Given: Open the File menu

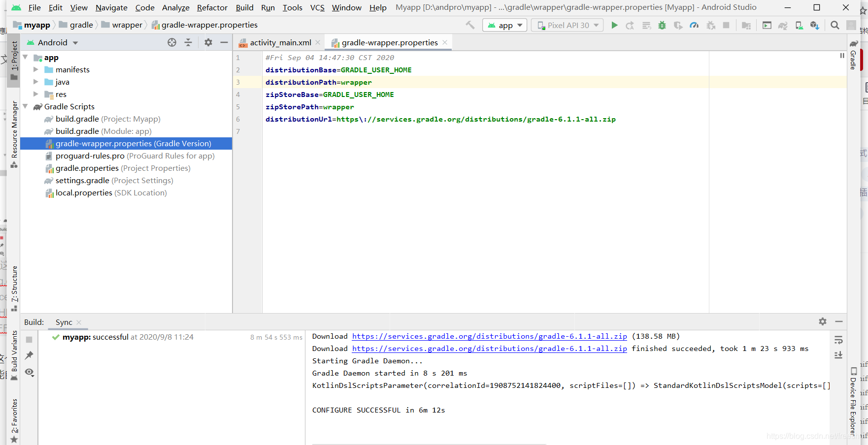Looking at the screenshot, I should (34, 7).
